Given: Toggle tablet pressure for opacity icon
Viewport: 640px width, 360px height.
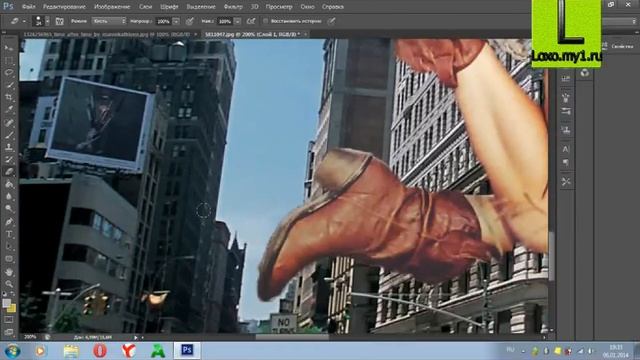Looking at the screenshot, I should [x=190, y=21].
